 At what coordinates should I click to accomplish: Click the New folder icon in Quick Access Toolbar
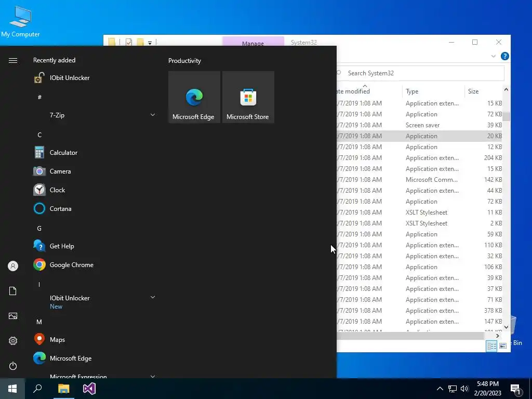140,43
